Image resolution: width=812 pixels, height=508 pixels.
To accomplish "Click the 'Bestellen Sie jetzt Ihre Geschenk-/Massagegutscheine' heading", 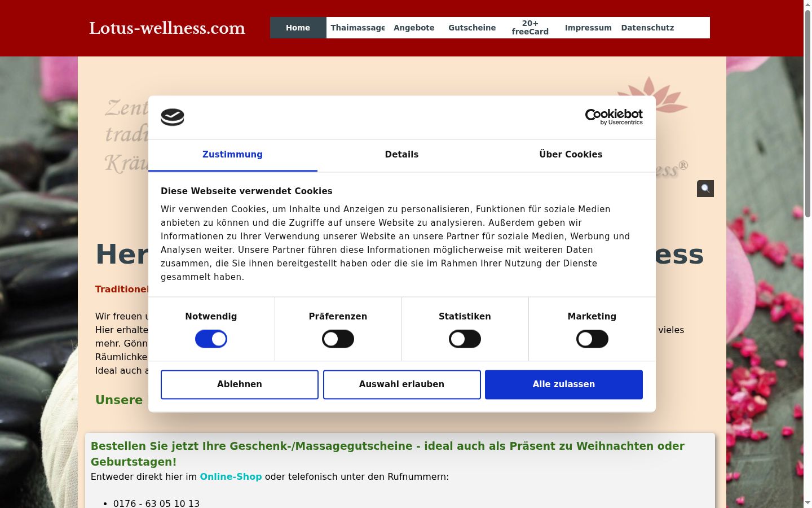I will coord(387,454).
